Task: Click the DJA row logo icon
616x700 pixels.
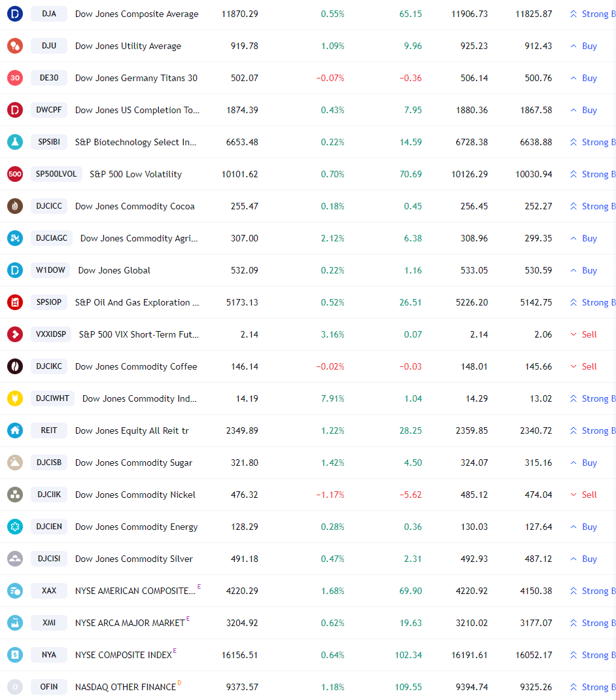Action: pos(15,14)
